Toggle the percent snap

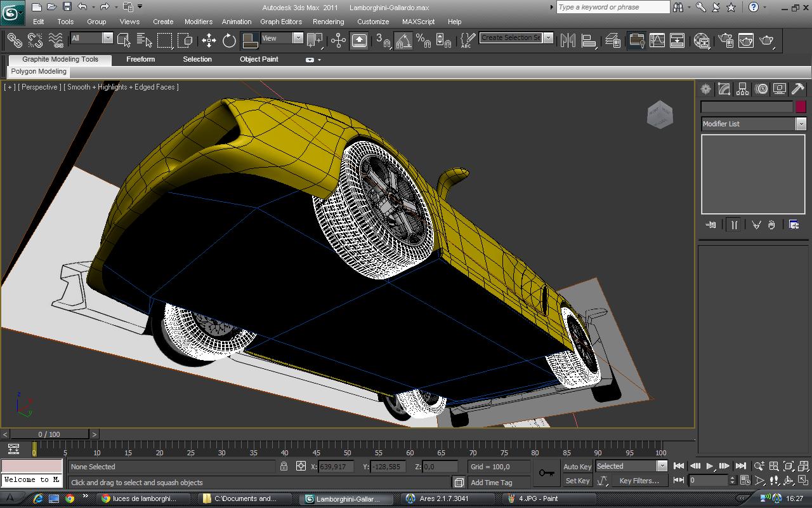point(423,41)
